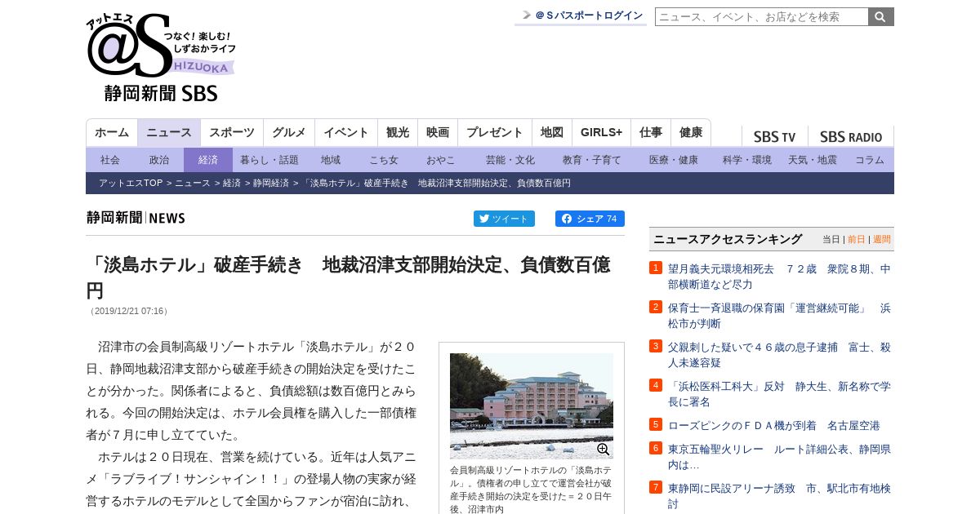The image size is (980, 514).
Task: Open ranking article 東静岡に民設アリーナ誘致
Action: pos(779,496)
